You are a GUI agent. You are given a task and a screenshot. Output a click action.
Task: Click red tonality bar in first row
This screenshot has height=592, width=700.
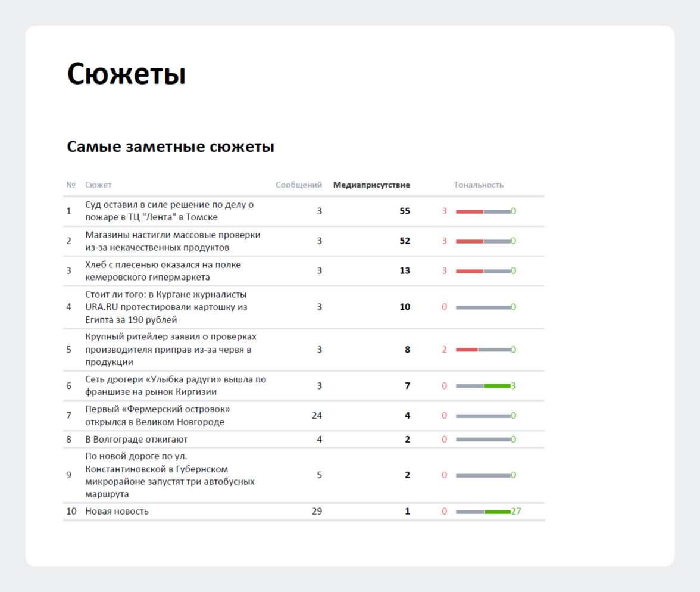click(x=469, y=211)
